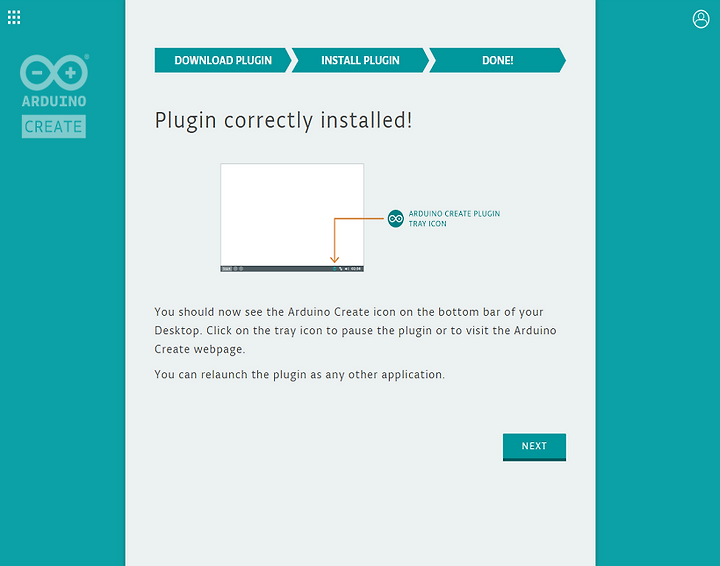Viewport: 720px width, 566px height.
Task: Open the user profile account icon
Action: pos(701,19)
